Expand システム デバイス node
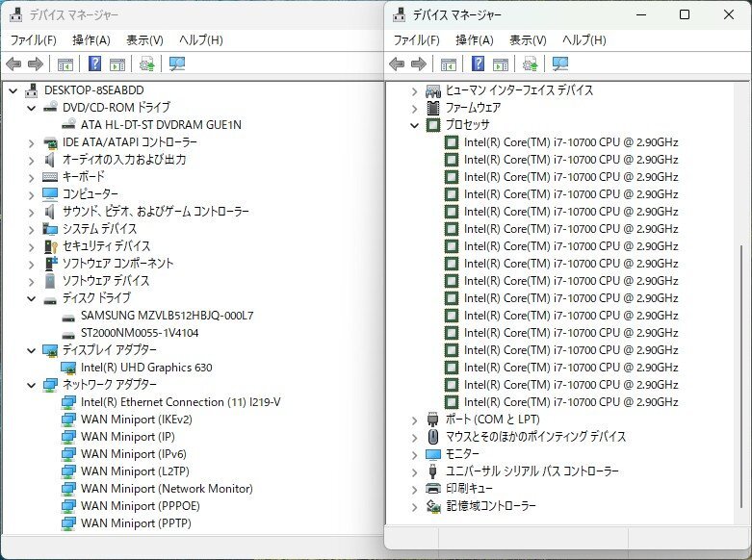Screen dimensions: 752x560 (x=32, y=230)
